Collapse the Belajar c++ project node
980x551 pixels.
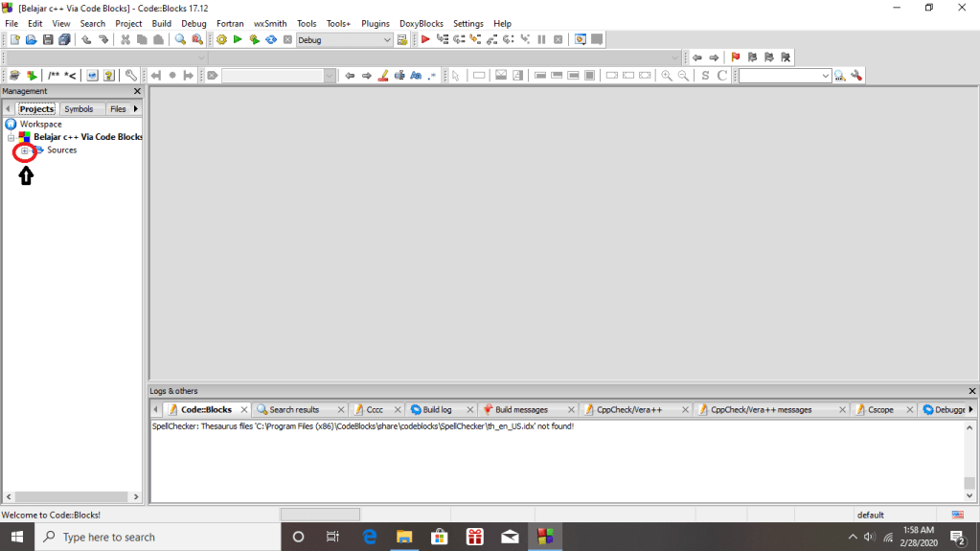(x=11, y=137)
